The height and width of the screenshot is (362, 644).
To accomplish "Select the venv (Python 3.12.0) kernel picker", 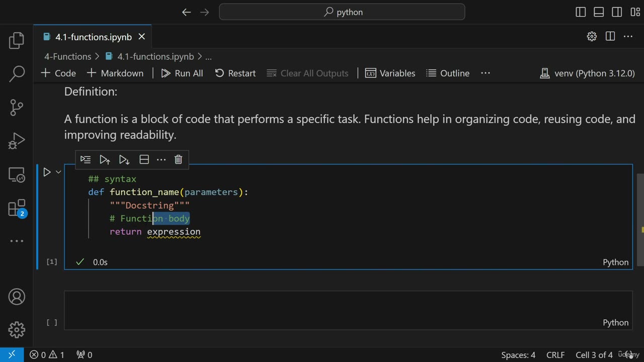I will 587,73.
